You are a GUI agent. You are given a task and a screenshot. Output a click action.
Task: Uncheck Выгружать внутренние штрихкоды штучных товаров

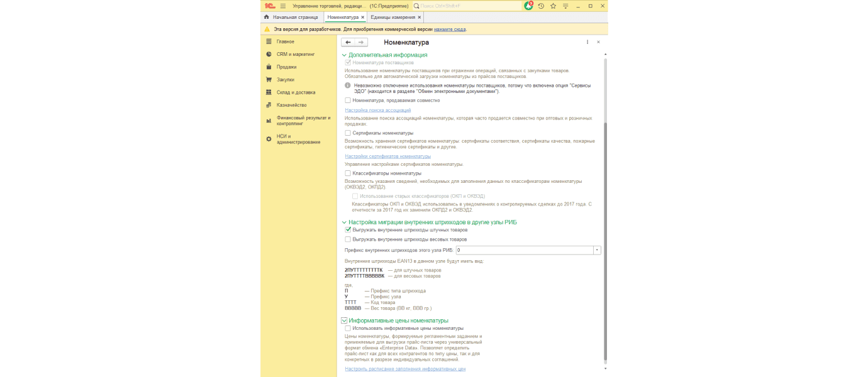[x=348, y=230]
